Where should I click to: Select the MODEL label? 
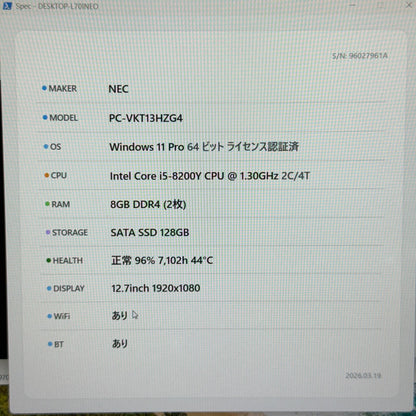63,118
